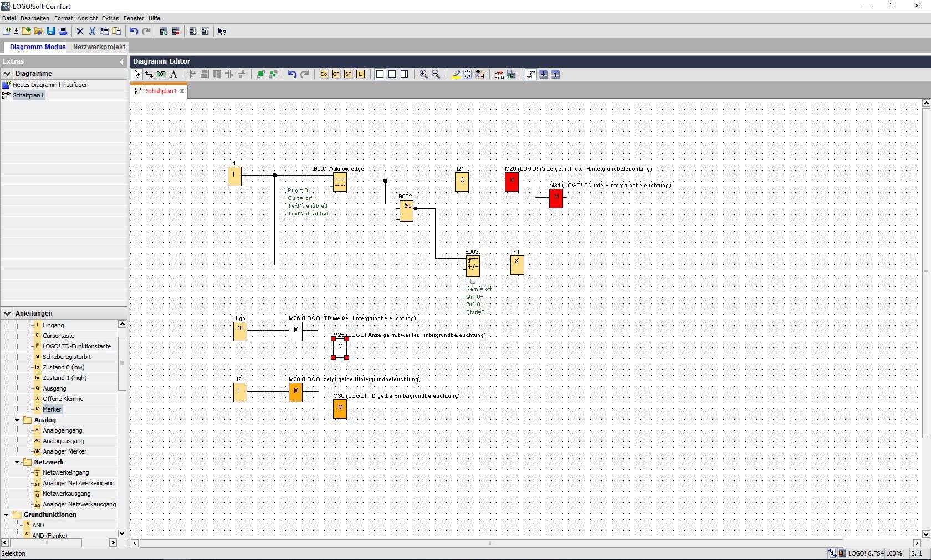Select the Ausgang tree item
The height and width of the screenshot is (560, 931).
coord(54,388)
